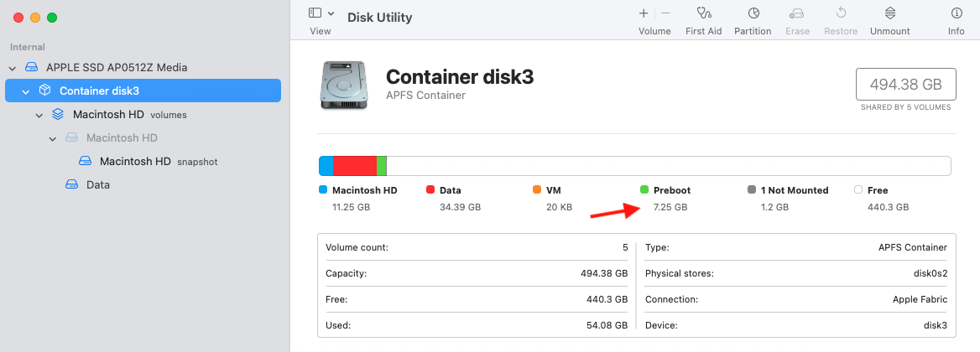Click the Erase toolbar icon

[797, 13]
